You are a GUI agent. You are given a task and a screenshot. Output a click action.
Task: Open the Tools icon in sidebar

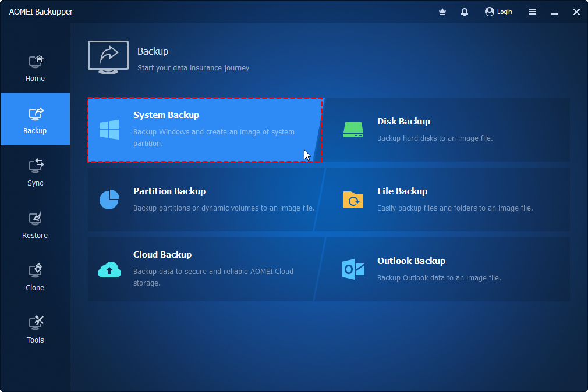[36, 323]
